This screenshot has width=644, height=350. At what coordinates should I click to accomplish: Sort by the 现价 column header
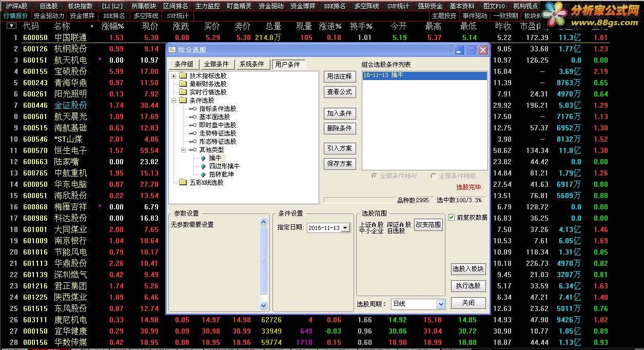[150, 26]
